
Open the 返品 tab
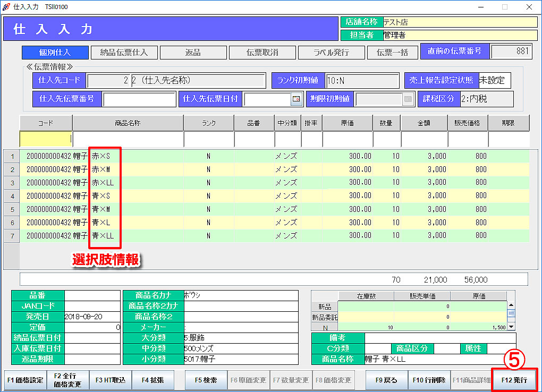coord(192,53)
